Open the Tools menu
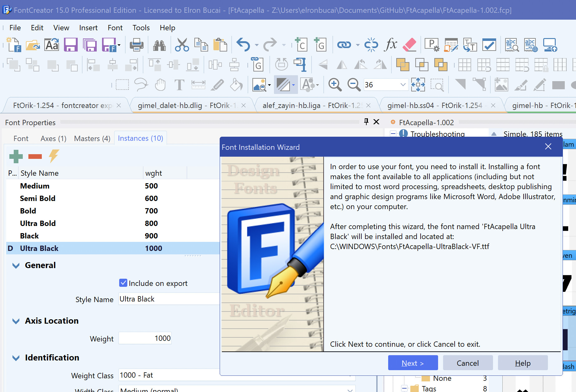This screenshot has height=392, width=576. (141, 28)
